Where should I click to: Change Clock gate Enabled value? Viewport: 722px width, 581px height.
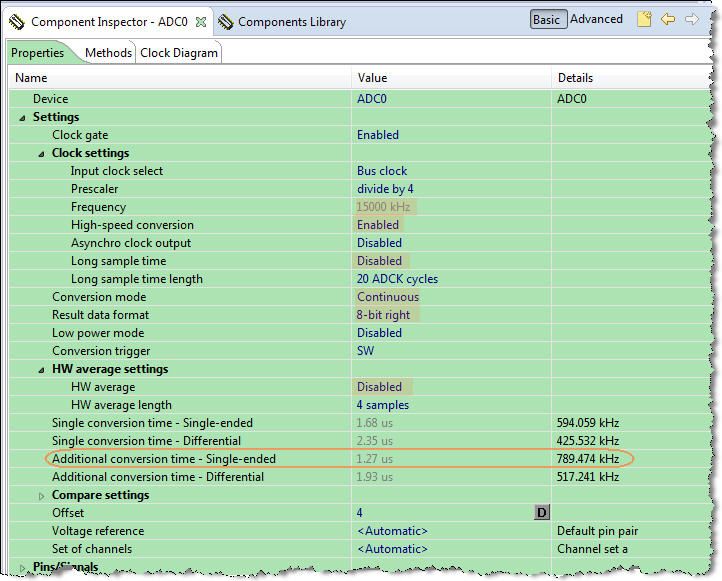click(378, 135)
